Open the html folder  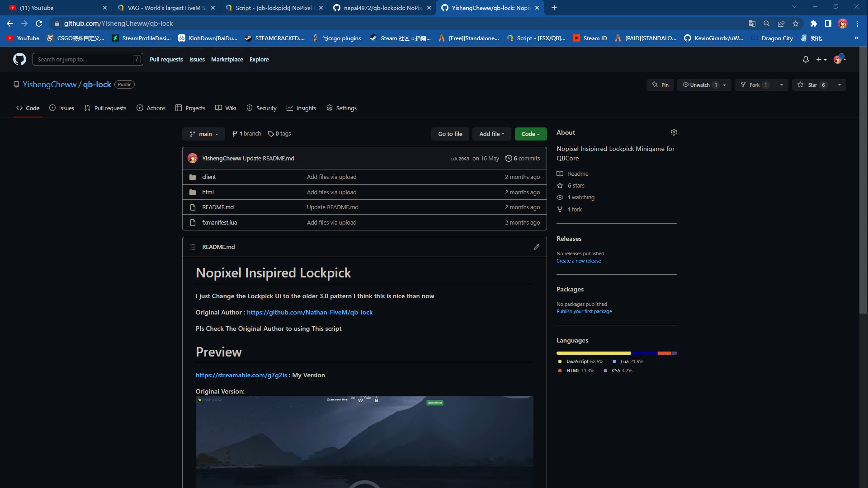(208, 192)
